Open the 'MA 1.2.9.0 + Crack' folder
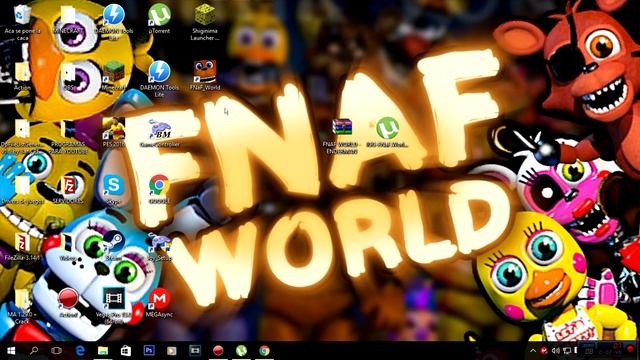Screen dimensions: 640x360 [22, 299]
